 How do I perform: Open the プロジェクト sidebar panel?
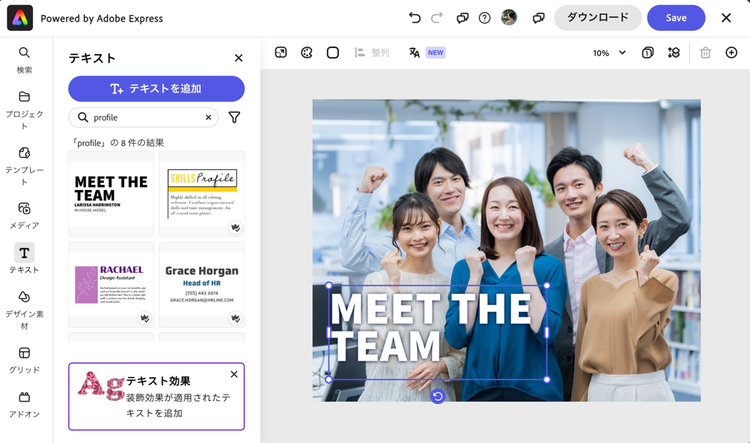click(24, 110)
